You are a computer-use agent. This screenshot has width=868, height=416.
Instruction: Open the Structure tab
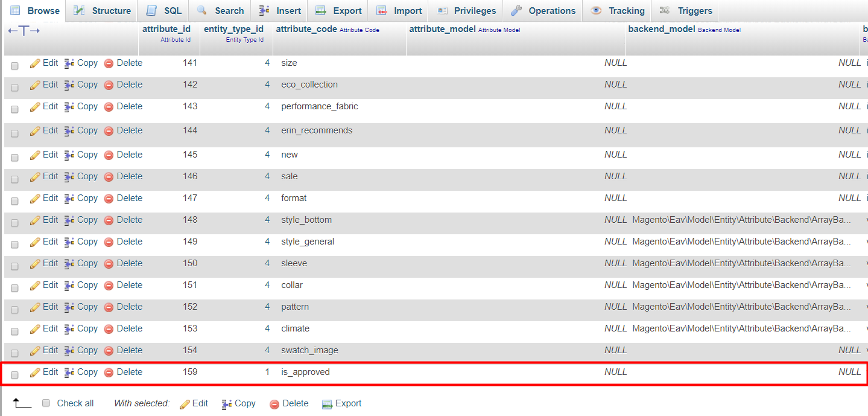[102, 11]
